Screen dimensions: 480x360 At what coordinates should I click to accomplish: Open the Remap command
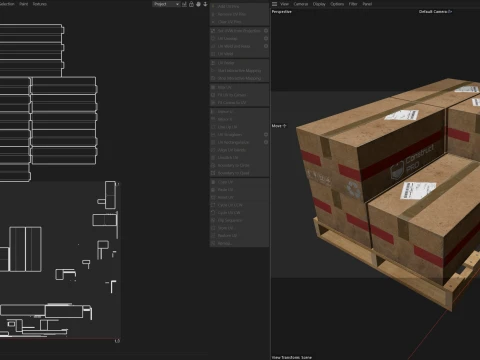click(x=239, y=243)
